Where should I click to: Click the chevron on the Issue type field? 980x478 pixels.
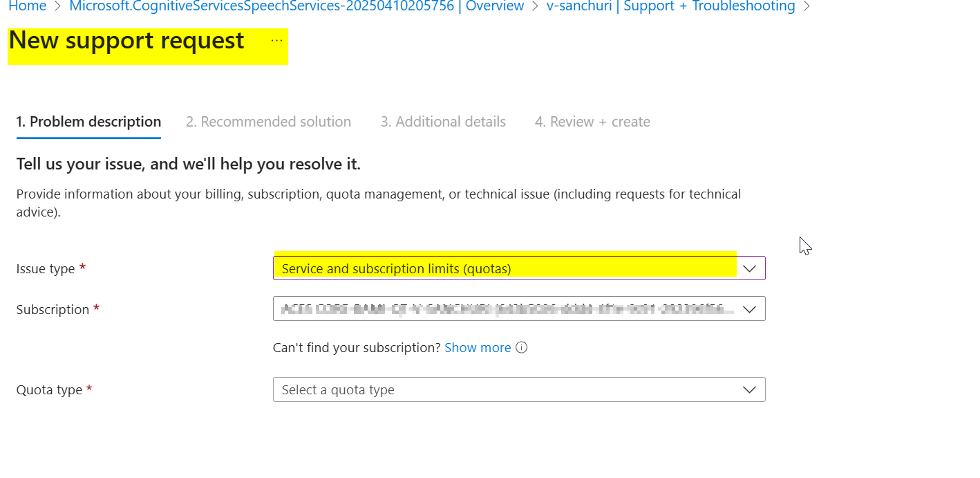click(750, 268)
